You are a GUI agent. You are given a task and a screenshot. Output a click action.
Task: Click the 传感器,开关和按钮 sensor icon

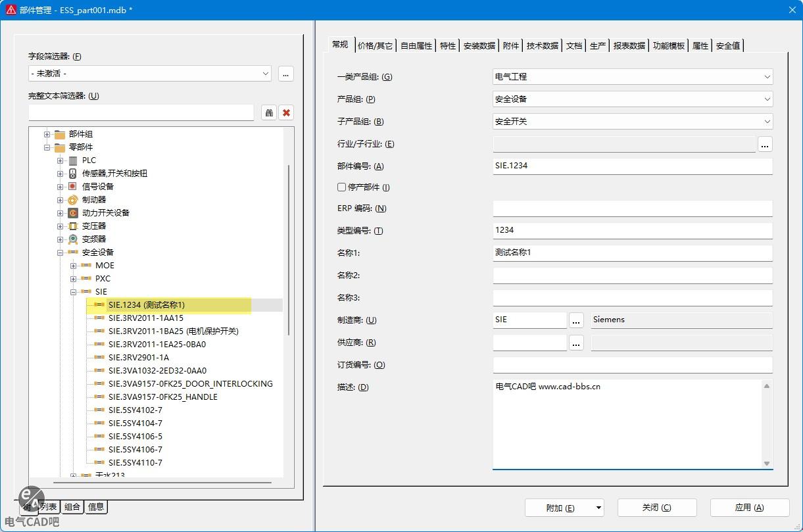click(x=73, y=174)
